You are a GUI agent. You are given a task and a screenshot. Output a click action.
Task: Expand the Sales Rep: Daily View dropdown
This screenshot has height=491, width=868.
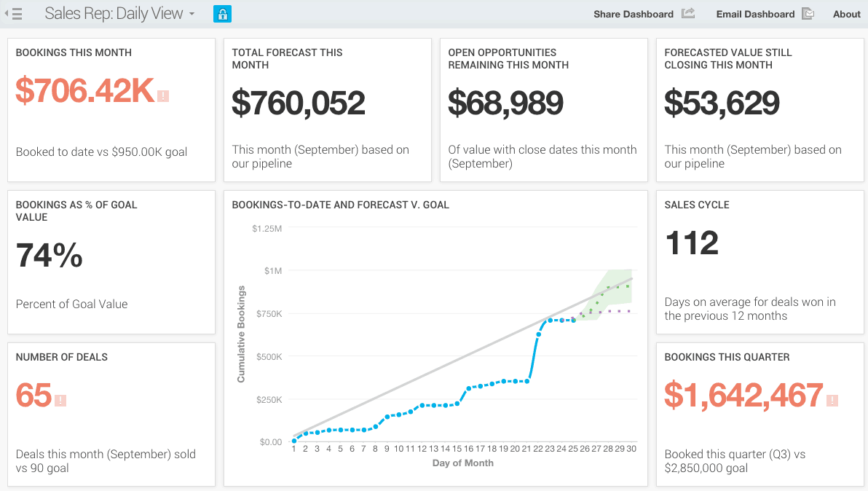pyautogui.click(x=192, y=14)
